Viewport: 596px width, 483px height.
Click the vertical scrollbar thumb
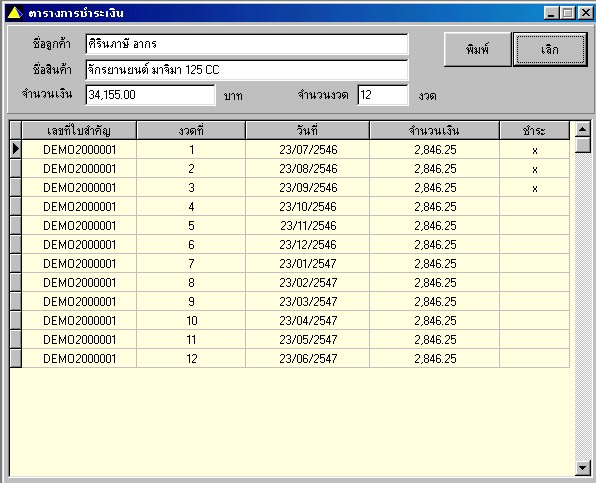tap(582, 145)
